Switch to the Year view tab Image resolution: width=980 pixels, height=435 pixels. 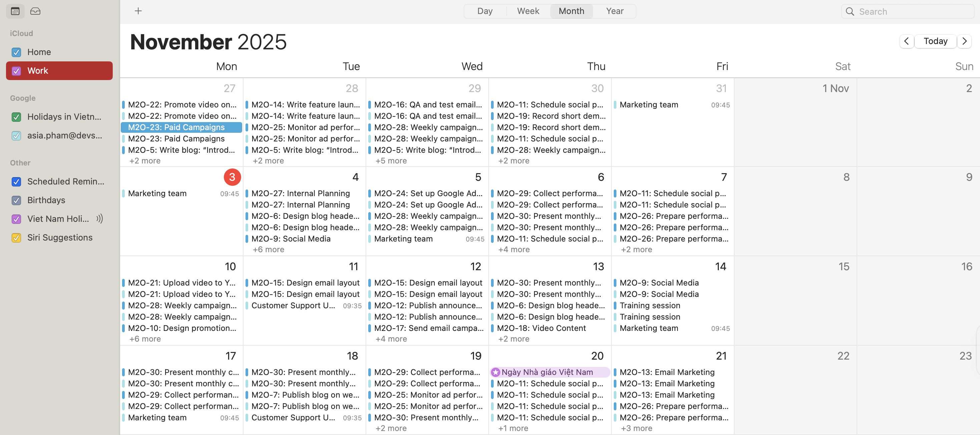pos(614,11)
